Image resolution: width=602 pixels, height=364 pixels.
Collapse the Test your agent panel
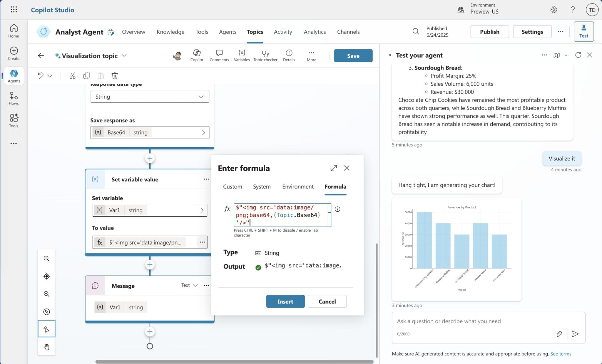[390, 55]
